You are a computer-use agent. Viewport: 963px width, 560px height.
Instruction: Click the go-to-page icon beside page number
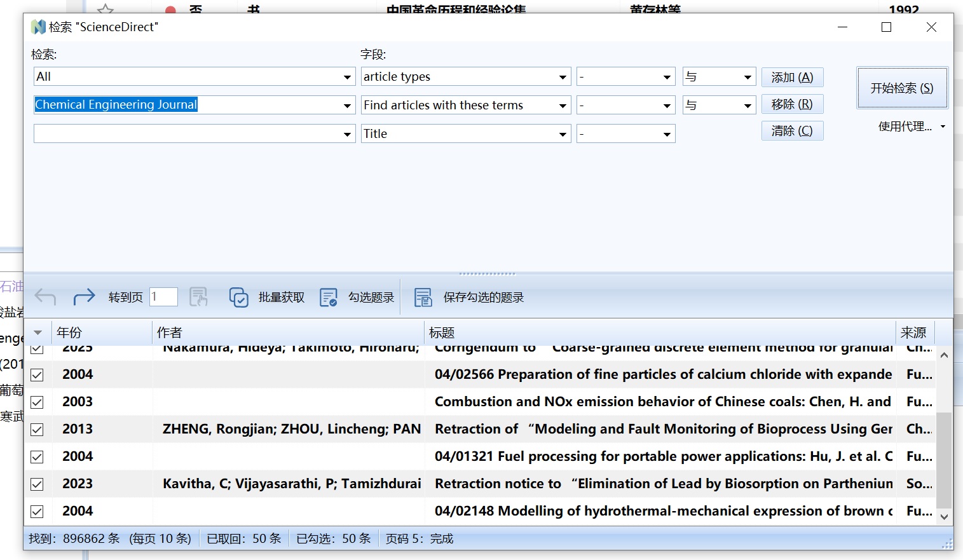pyautogui.click(x=199, y=297)
